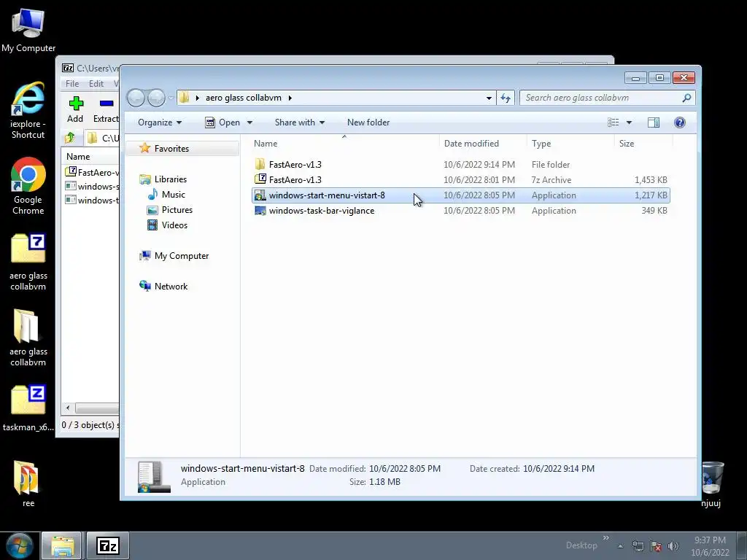Click the Open button in toolbar

coord(222,122)
